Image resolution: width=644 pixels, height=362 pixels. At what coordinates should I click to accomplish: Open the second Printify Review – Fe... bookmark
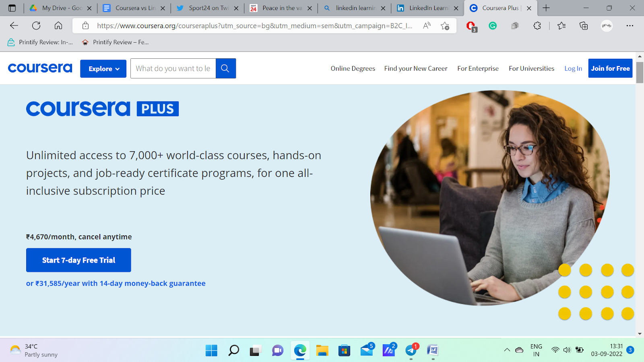click(115, 42)
